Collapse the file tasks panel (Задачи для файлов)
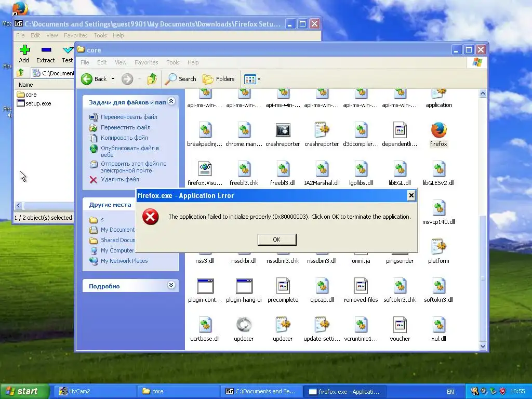Image resolution: width=532 pixels, height=399 pixels. [171, 101]
